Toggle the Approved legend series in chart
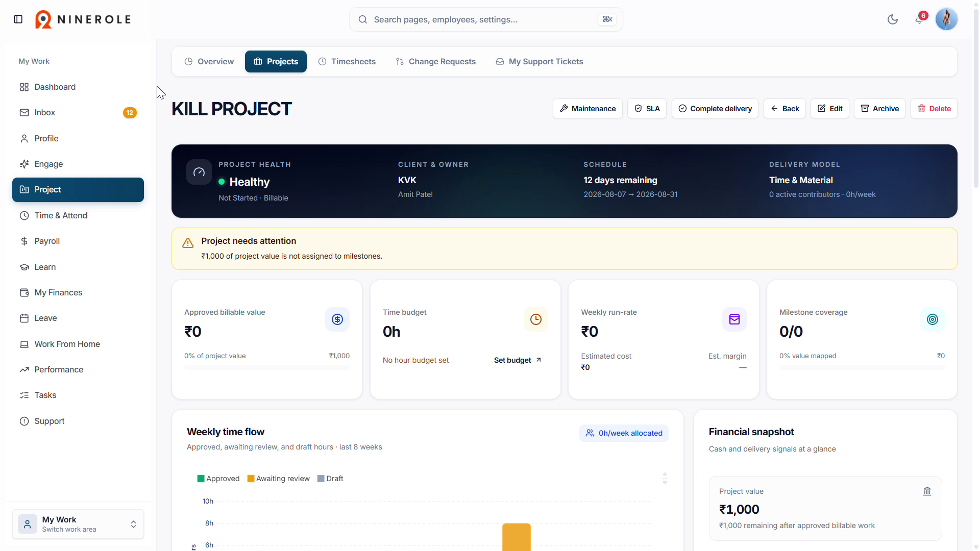The image size is (980, 551). (218, 479)
